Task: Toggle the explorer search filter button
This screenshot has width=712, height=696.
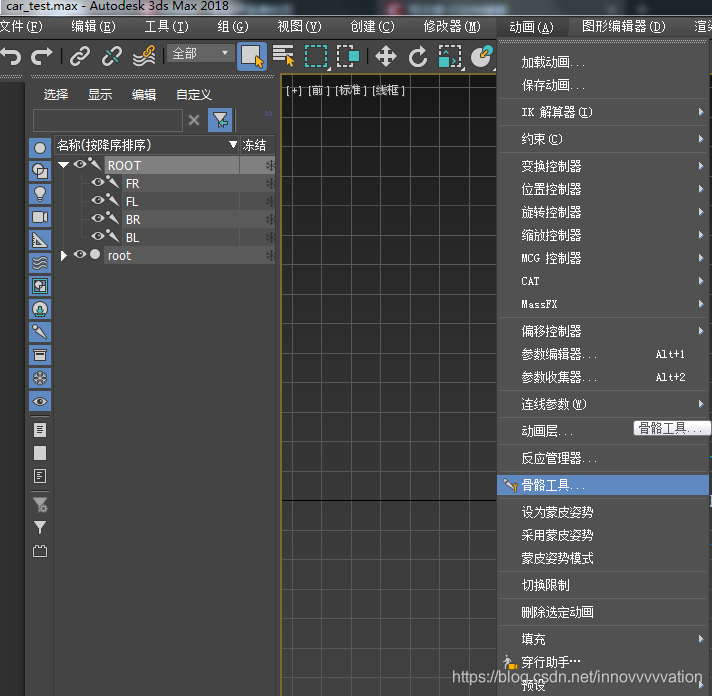Action: (220, 120)
